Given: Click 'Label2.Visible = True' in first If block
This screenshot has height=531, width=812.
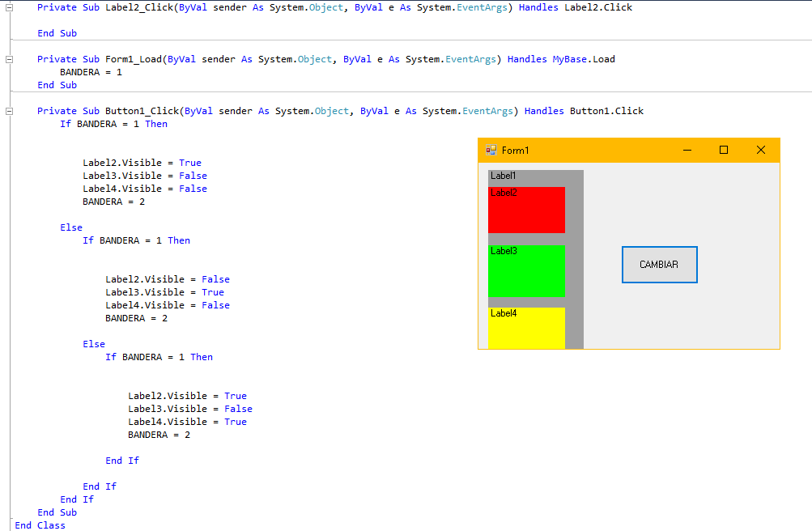Looking at the screenshot, I should point(142,163).
